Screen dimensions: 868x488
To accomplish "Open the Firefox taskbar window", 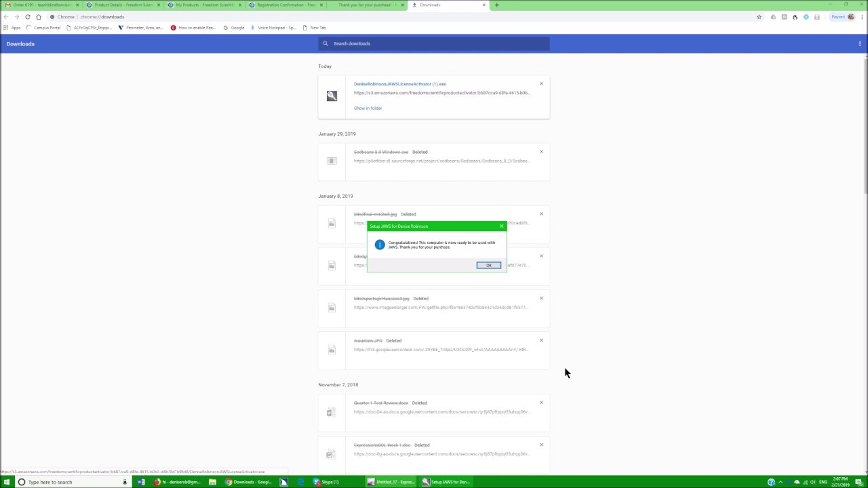I will pyautogui.click(x=176, y=482).
